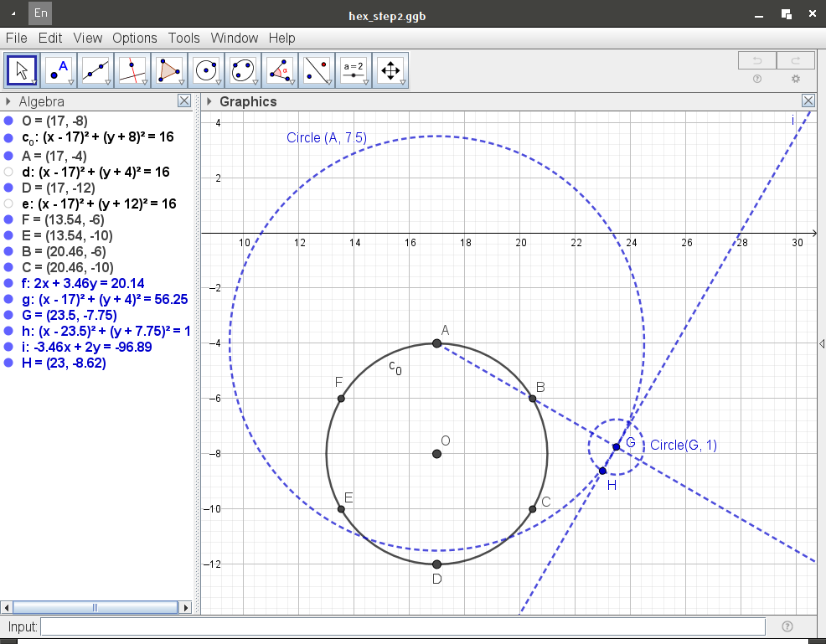
Task: Select the Perpendicular Line tool
Action: coord(133,70)
